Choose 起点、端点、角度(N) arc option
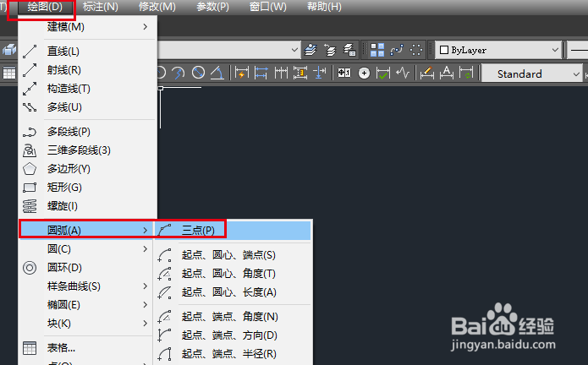 [233, 317]
